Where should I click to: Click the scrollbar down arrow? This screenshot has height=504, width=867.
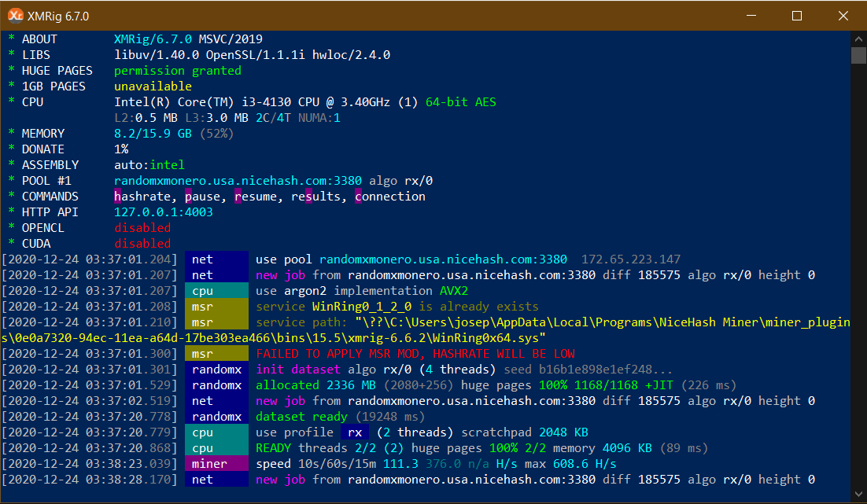858,494
